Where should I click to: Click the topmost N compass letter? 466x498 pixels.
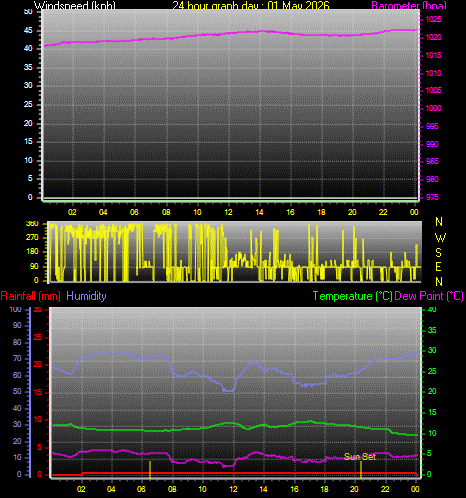tap(439, 222)
